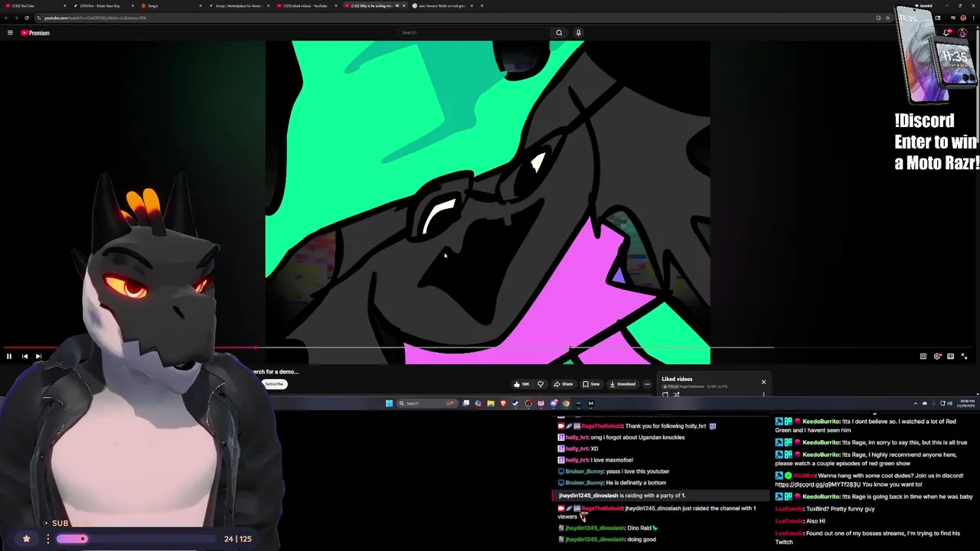980x551 pixels.
Task: Reload the page in browser toolbar
Action: pyautogui.click(x=27, y=18)
